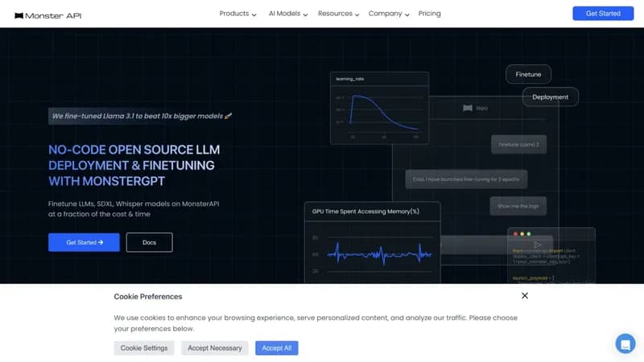Click the GPU Time Spent Accessing Memory chart
Viewport: 644px width, 362px height.
[372, 243]
